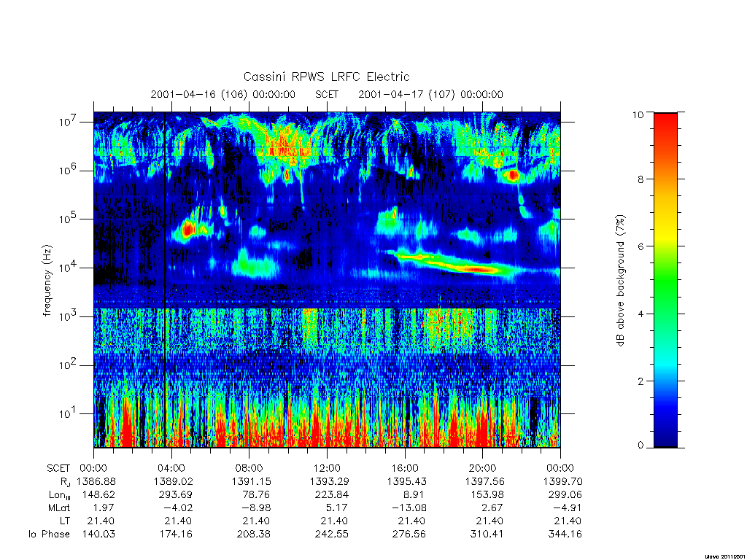
Task: Click the 10^6 frequency tick label
Action: pyautogui.click(x=68, y=169)
